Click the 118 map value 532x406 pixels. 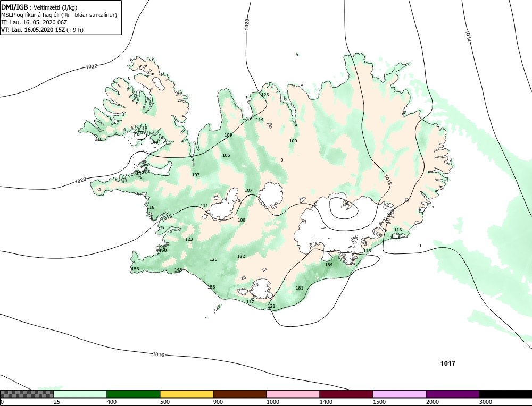pos(151,207)
